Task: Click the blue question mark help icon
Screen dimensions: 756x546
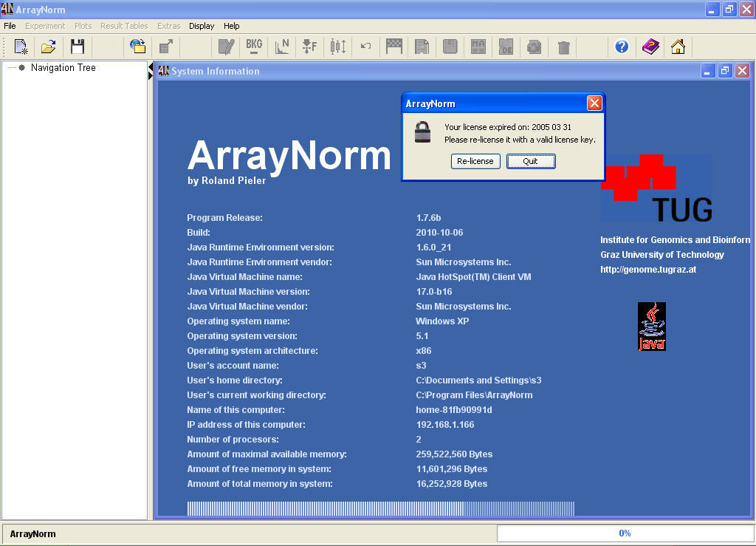Action: (622, 47)
